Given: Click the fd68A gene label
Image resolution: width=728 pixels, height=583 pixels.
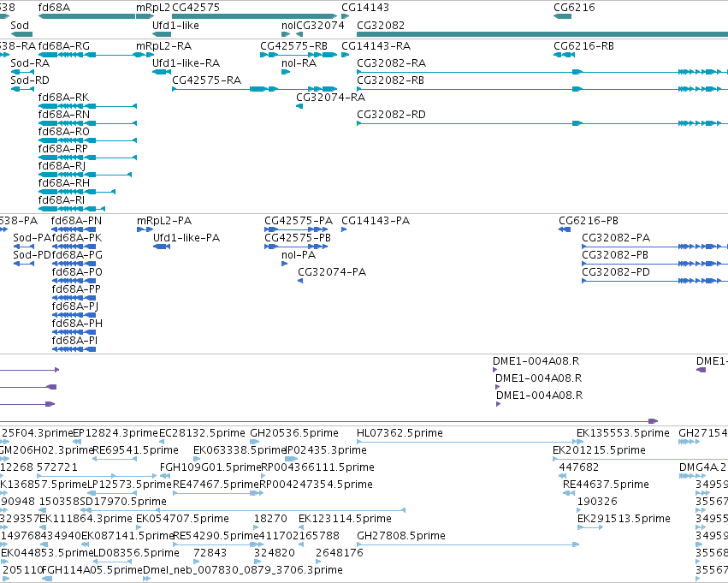Looking at the screenshot, I should [x=54, y=8].
